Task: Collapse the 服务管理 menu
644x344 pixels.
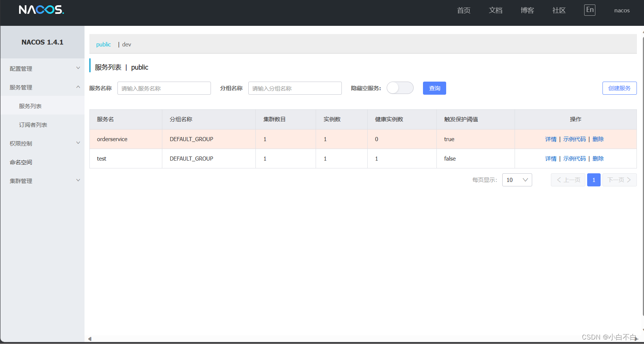Action: click(x=42, y=87)
